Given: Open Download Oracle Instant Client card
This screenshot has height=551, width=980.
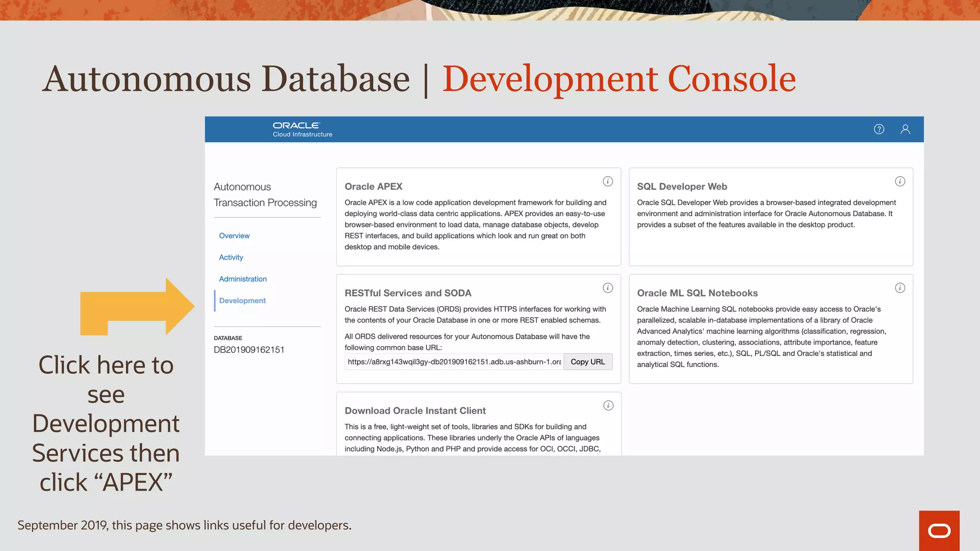Looking at the screenshot, I should [415, 411].
